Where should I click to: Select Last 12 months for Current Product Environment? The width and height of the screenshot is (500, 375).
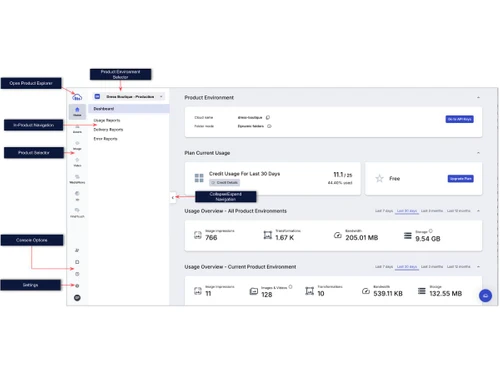point(458,267)
